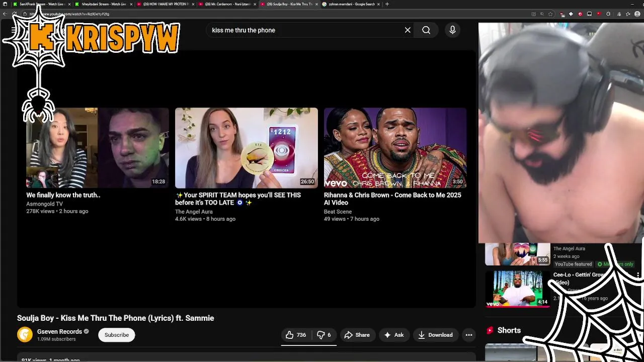Clear the YouTube search box with the X
644x362 pixels.
408,30
